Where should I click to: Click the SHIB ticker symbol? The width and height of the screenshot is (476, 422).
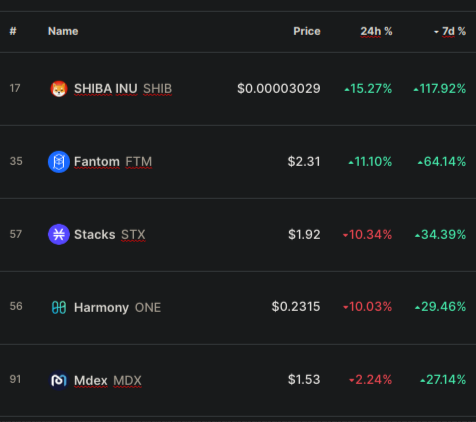click(x=157, y=89)
